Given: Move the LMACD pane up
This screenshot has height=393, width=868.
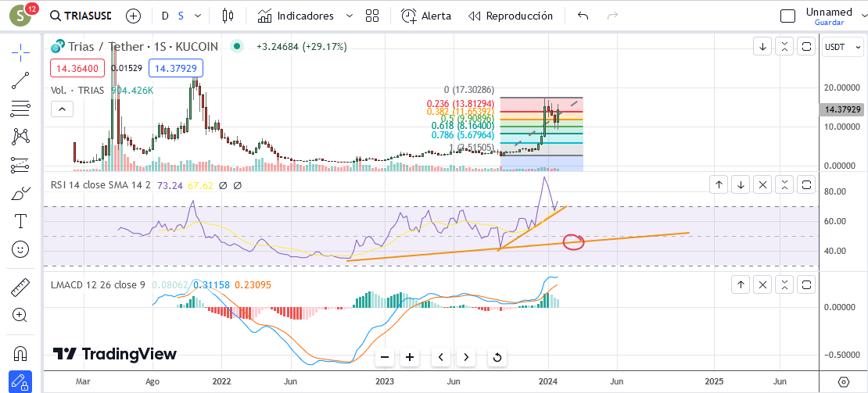Looking at the screenshot, I should [x=741, y=285].
